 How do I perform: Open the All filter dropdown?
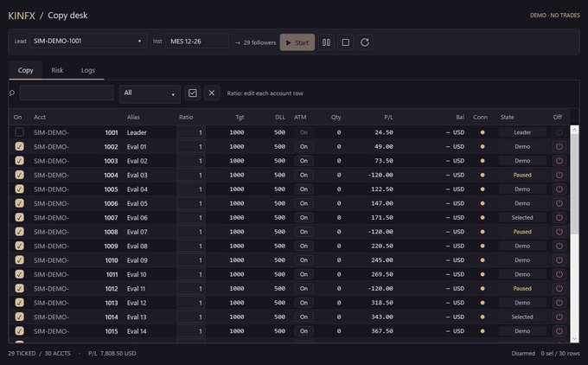click(150, 93)
